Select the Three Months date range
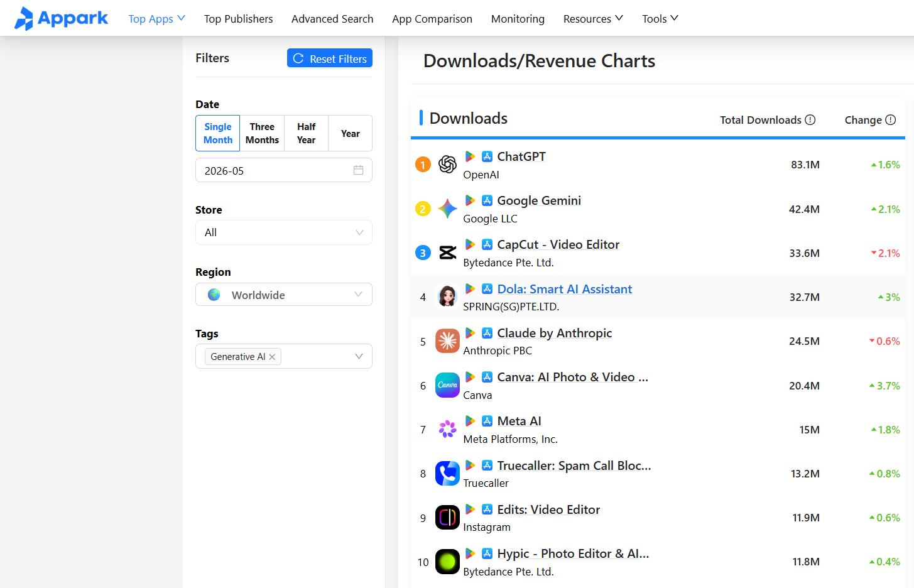This screenshot has width=914, height=588. [x=262, y=133]
